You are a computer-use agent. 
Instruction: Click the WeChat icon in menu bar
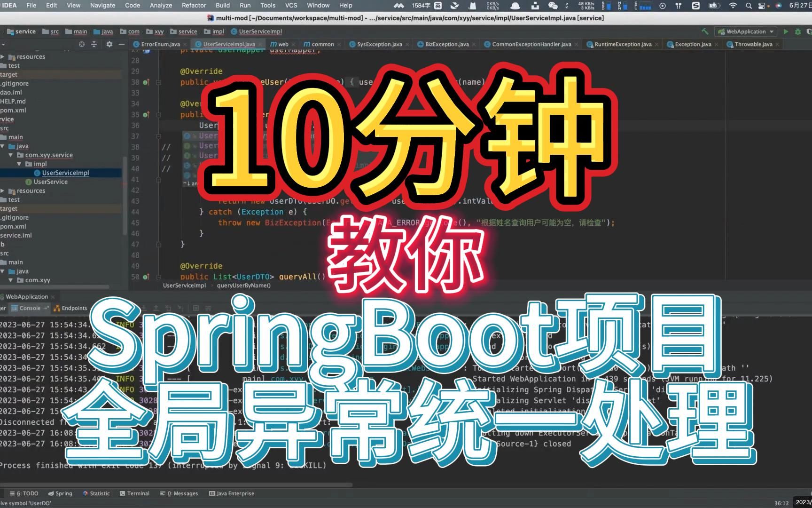pyautogui.click(x=553, y=6)
